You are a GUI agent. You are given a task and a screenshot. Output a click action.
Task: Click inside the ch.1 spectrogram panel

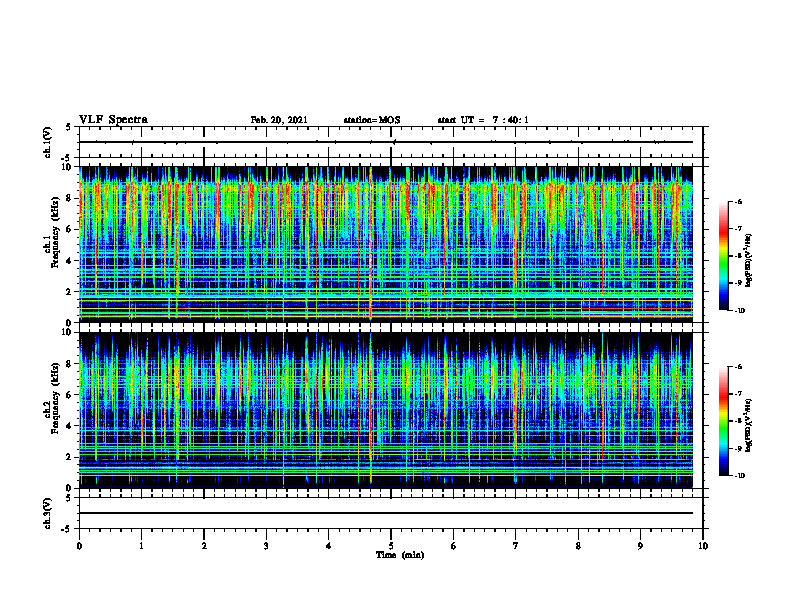tap(386, 244)
